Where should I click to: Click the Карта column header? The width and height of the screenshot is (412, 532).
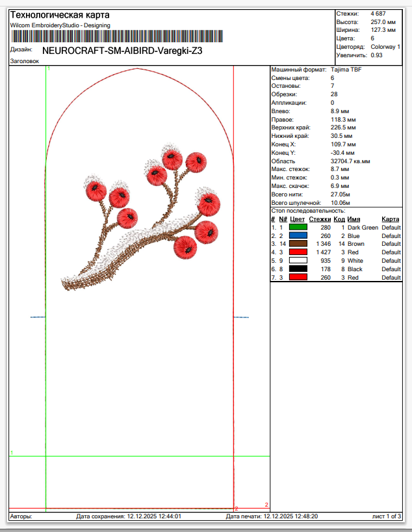pos(391,220)
